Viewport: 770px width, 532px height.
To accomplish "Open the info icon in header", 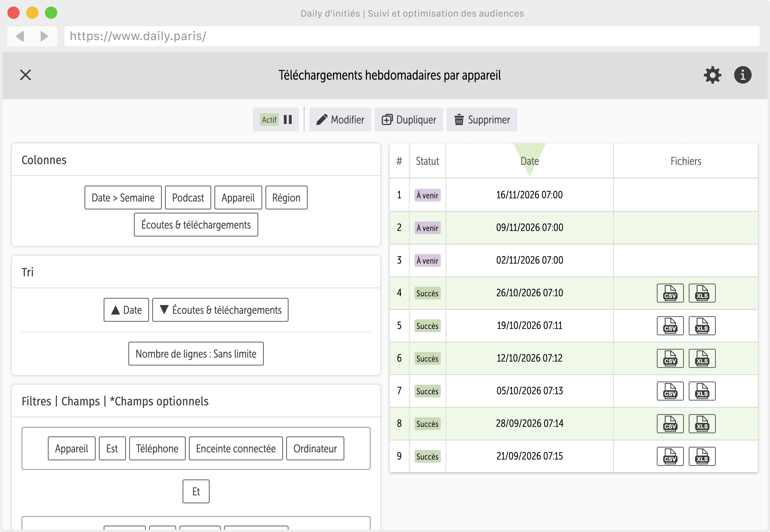I will click(x=743, y=75).
